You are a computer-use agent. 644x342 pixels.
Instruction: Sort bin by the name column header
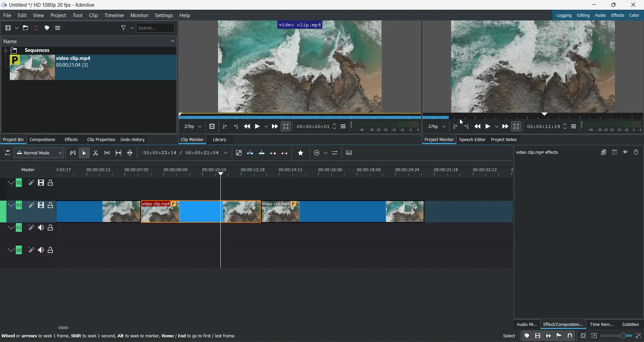click(89, 42)
